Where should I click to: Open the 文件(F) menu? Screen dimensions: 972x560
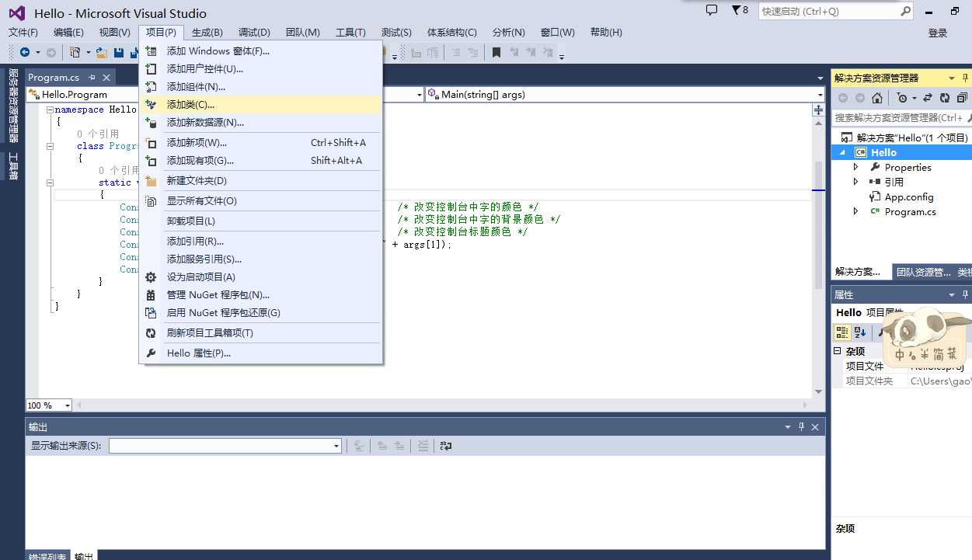(x=23, y=33)
